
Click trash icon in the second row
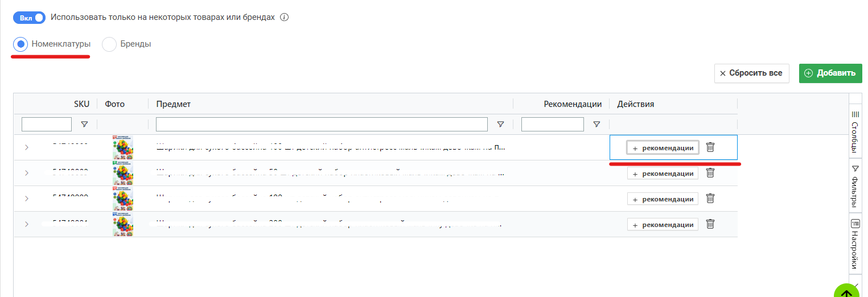(x=710, y=173)
